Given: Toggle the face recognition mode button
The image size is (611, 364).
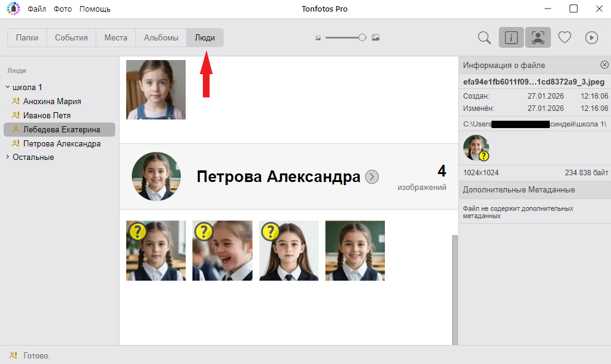Looking at the screenshot, I should click(537, 38).
